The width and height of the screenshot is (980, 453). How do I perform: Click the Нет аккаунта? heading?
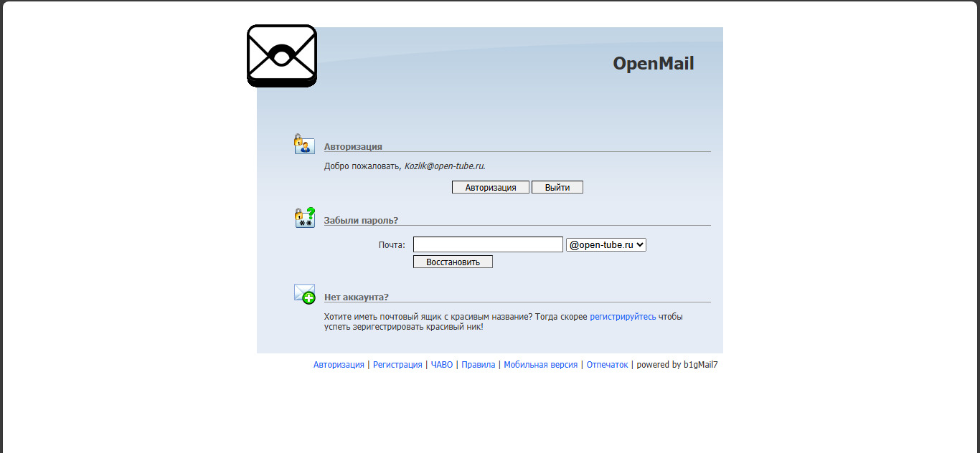pos(357,297)
